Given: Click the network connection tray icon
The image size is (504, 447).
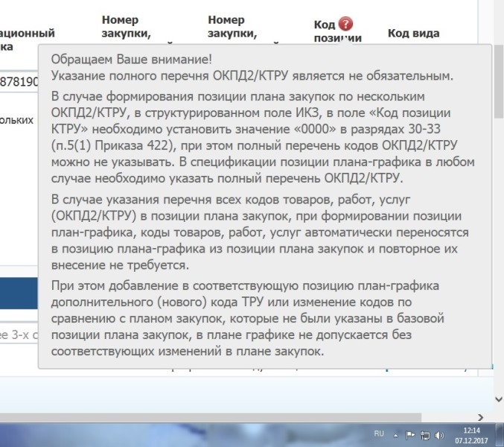Looking at the screenshot, I should click(425, 434).
